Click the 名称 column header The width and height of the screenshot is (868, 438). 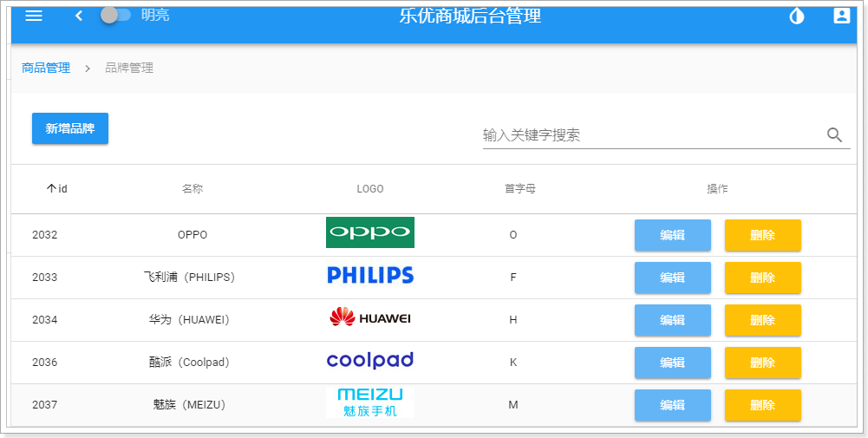193,188
